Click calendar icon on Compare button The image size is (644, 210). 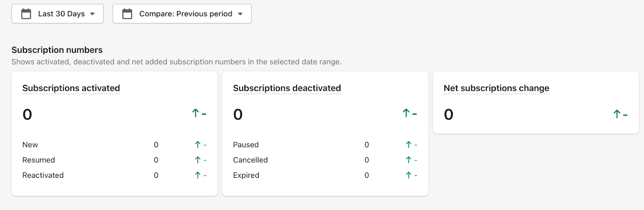(x=127, y=14)
